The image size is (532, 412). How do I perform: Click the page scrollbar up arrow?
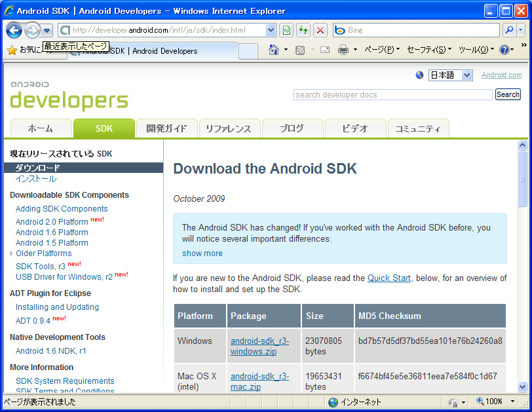pos(523,145)
